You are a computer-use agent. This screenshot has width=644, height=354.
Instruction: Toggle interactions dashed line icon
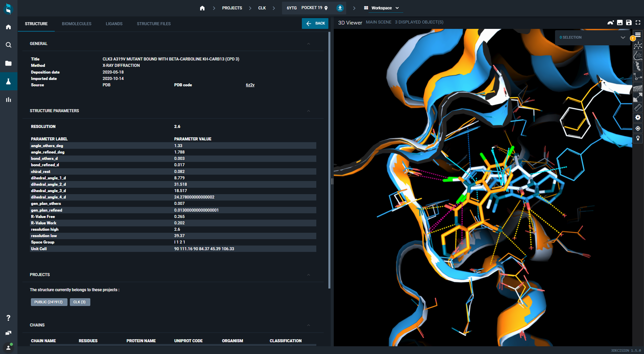[638, 98]
